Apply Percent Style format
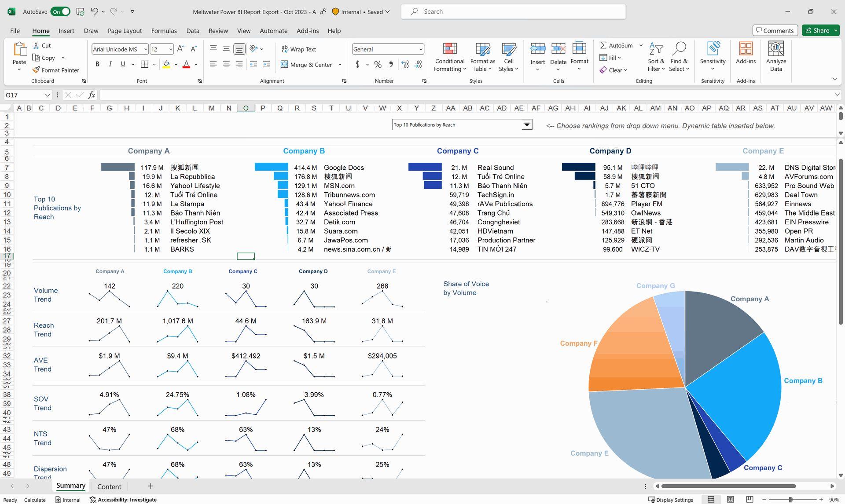The height and width of the screenshot is (504, 845). coord(378,65)
